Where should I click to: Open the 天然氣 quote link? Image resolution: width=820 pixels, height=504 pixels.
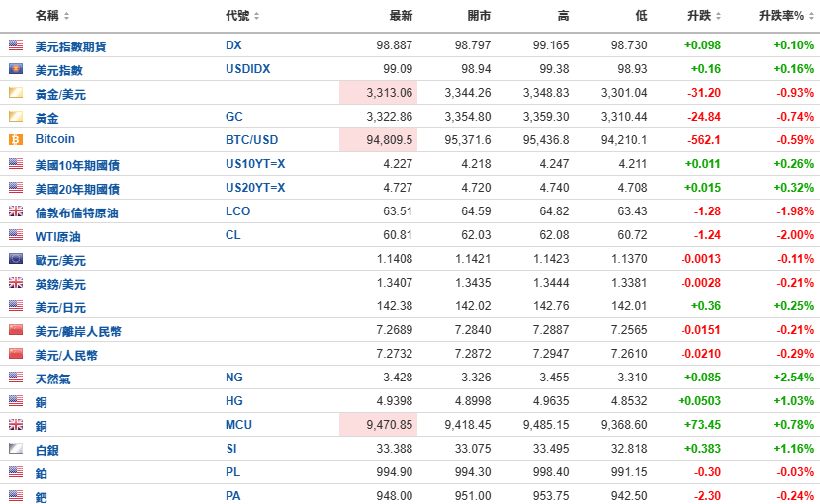52,378
